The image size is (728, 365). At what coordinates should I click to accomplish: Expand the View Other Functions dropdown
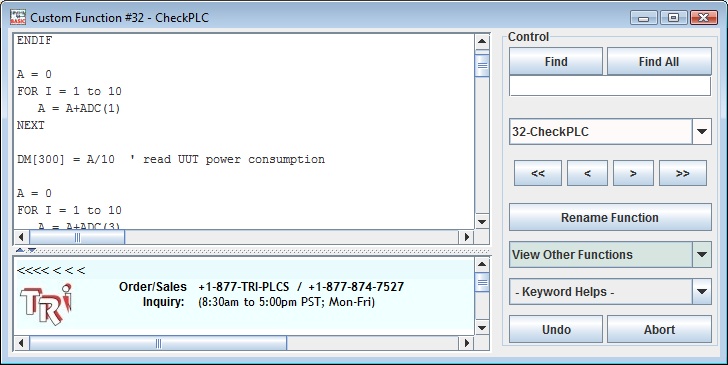702,254
